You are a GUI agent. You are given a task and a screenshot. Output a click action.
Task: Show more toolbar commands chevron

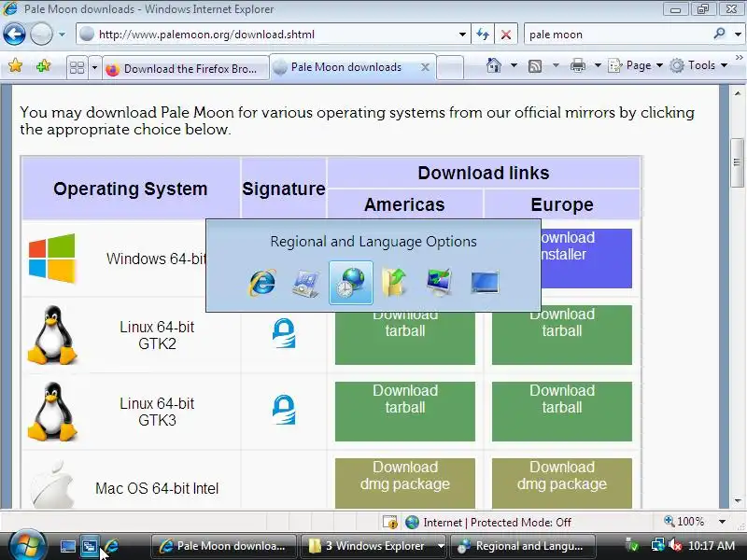(739, 57)
